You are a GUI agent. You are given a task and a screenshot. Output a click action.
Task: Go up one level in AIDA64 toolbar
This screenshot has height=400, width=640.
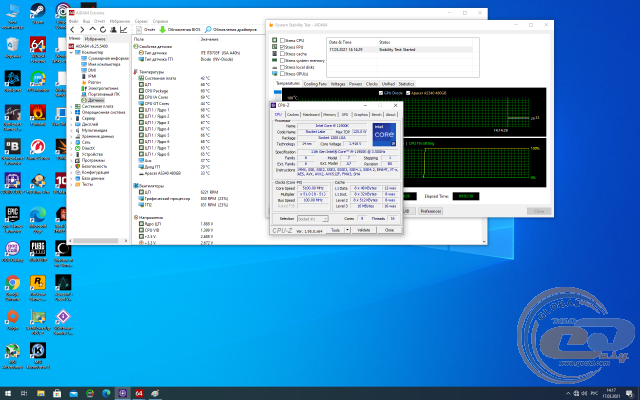(x=93, y=30)
